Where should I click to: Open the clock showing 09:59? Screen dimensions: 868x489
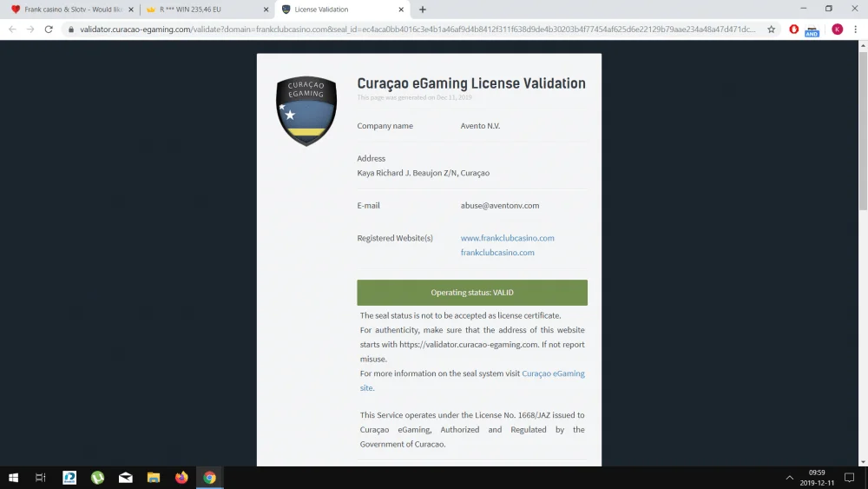pos(817,478)
